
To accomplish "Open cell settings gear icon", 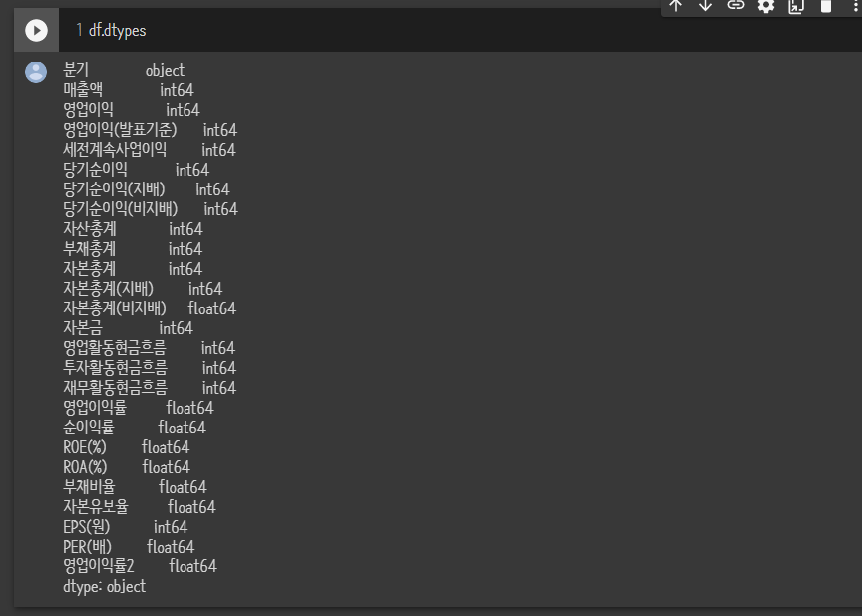I will click(x=766, y=6).
